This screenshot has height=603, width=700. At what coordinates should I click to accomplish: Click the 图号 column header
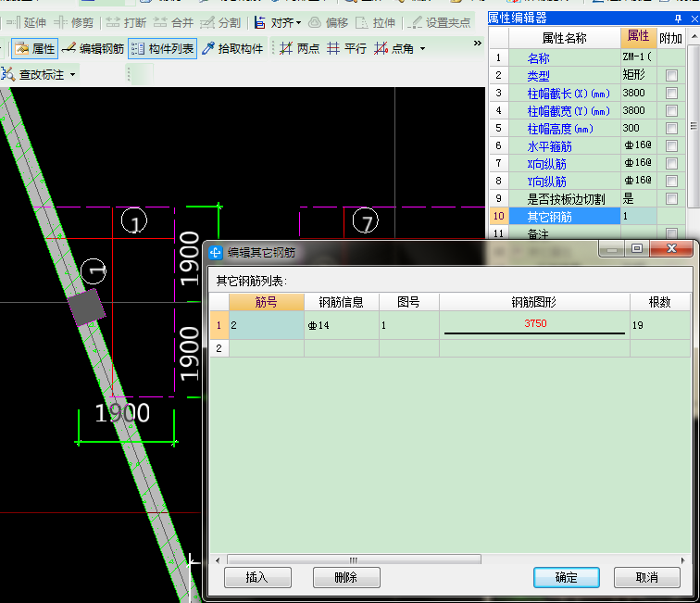click(x=409, y=302)
